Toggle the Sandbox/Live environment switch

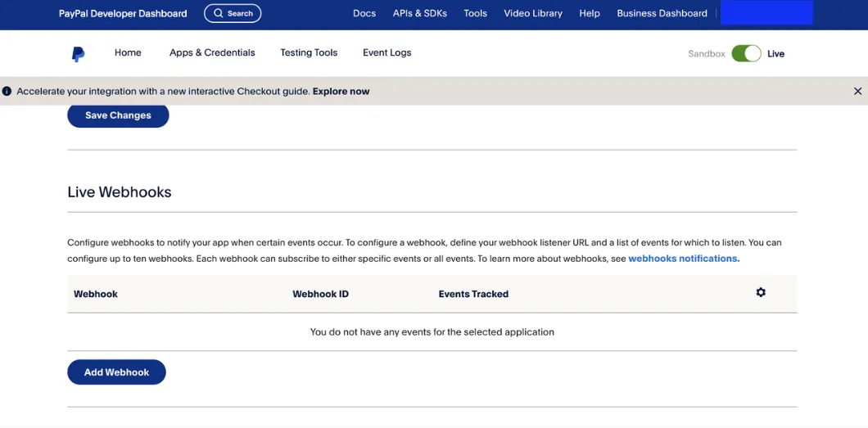coord(746,54)
